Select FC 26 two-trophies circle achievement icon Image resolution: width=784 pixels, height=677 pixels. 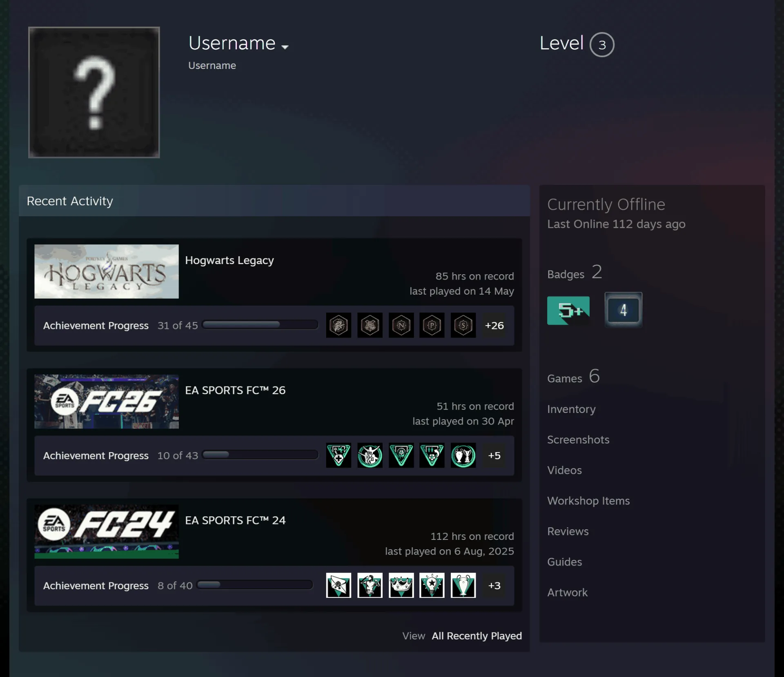(463, 455)
